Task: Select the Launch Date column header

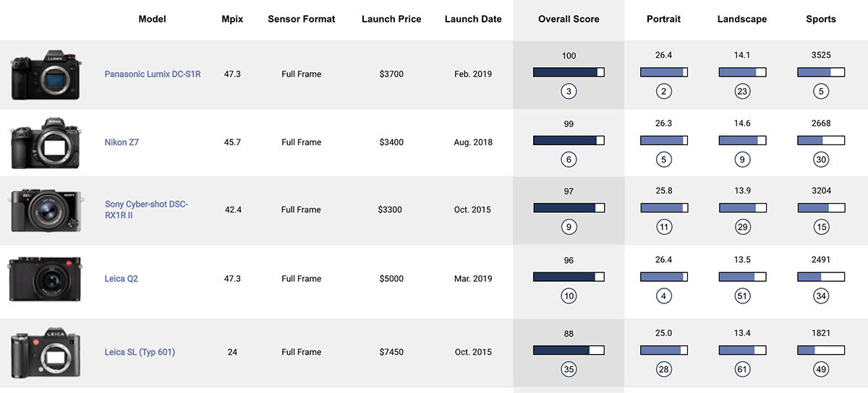Action: point(473,20)
